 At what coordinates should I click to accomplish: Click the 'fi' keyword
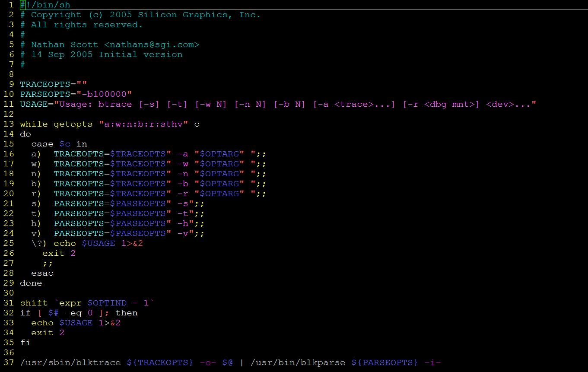point(25,343)
